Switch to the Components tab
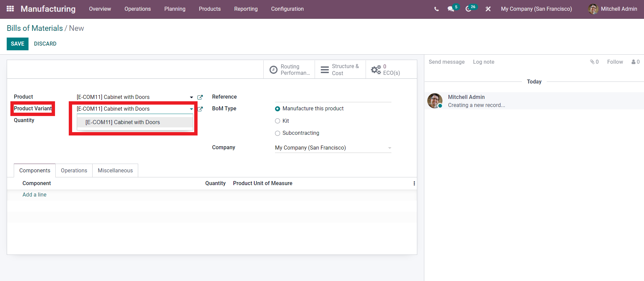644x281 pixels. (x=35, y=170)
